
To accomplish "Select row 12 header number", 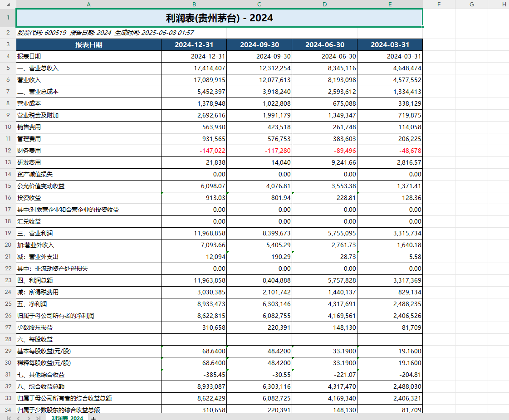I will click(8, 151).
